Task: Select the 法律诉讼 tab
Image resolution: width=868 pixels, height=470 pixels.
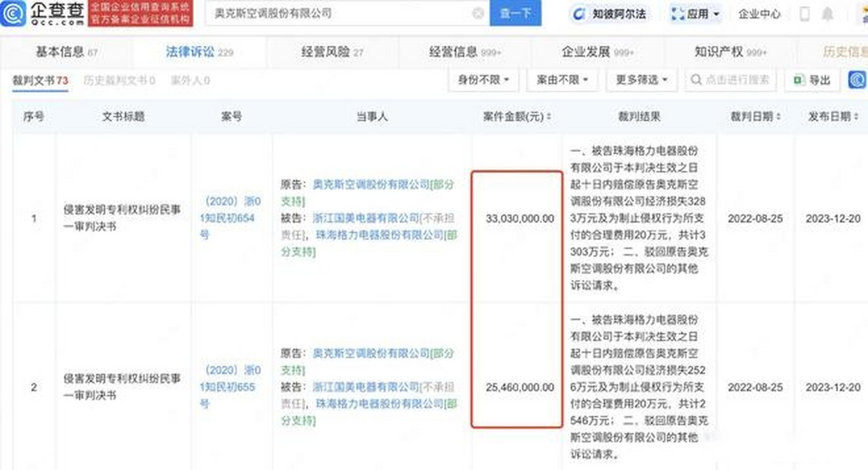Action: 200,52
